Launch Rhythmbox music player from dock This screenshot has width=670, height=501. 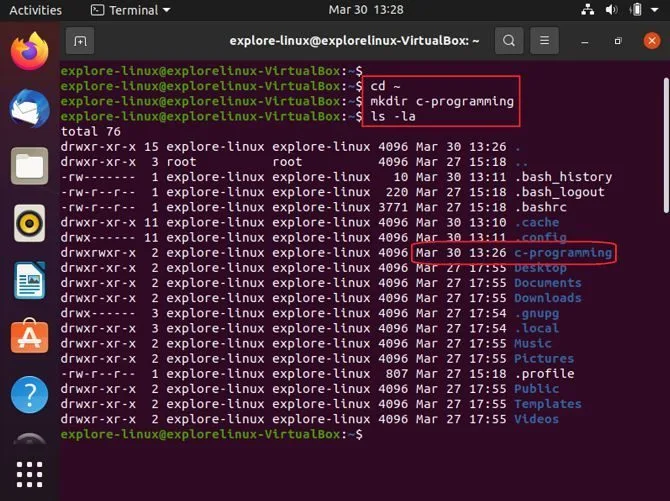point(29,223)
